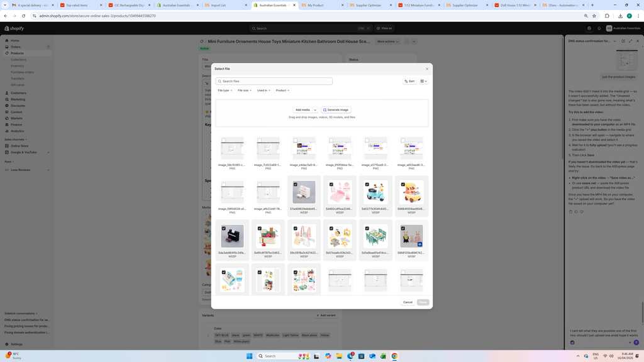Screen dimensions: 644x362
Task: Open Finance in the sidebar
Action: tap(16, 125)
